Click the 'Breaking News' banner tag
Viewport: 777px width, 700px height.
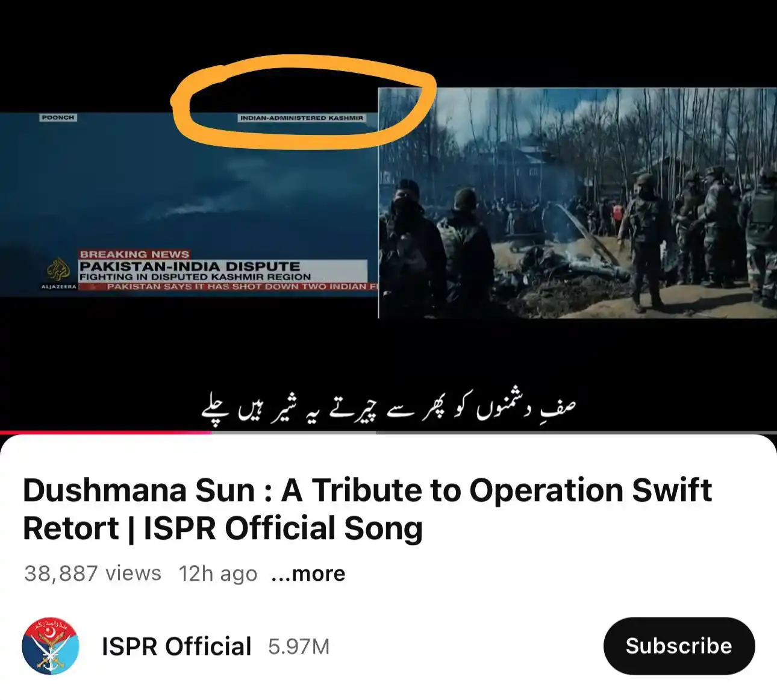[134, 254]
